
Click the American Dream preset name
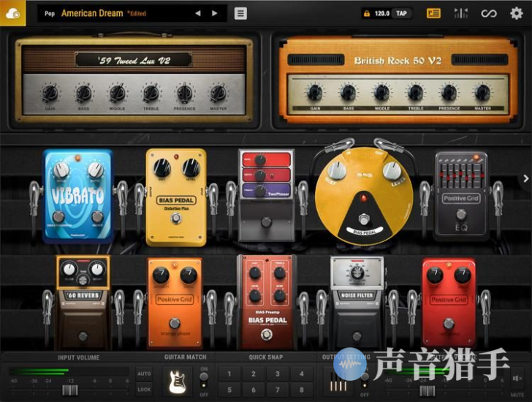pyautogui.click(x=92, y=13)
